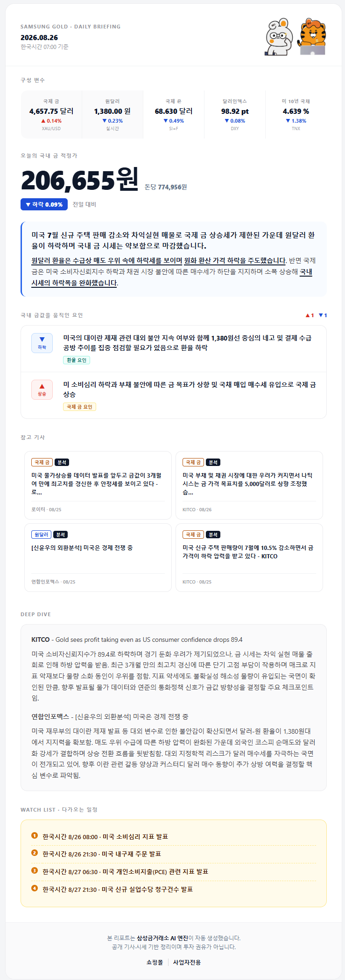Click the numbered badge 1 in watch list

35,835
